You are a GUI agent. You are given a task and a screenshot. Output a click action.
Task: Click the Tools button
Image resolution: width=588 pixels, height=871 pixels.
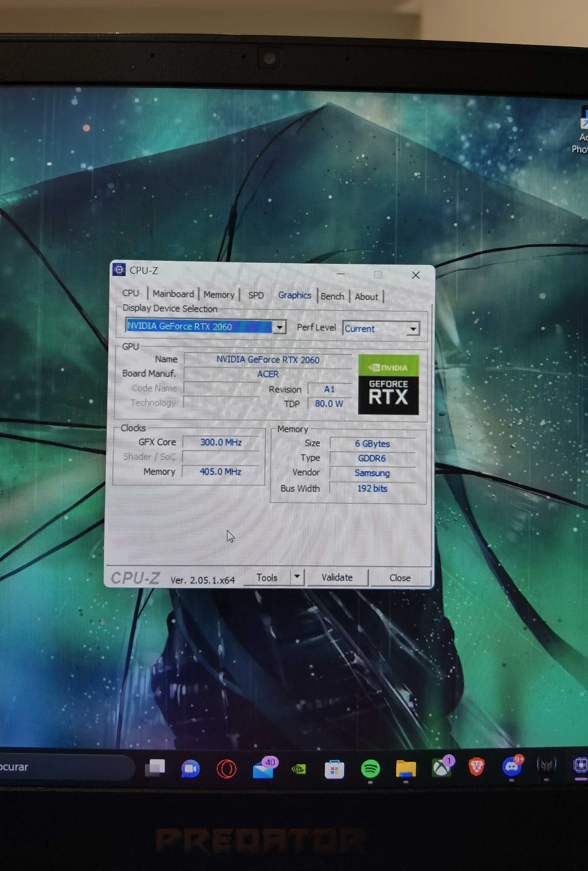point(267,577)
